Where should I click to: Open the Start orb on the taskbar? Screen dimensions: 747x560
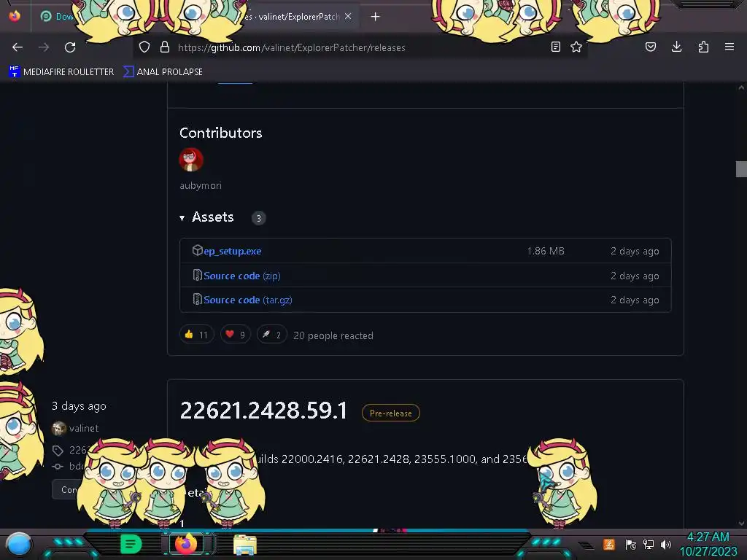(18, 545)
